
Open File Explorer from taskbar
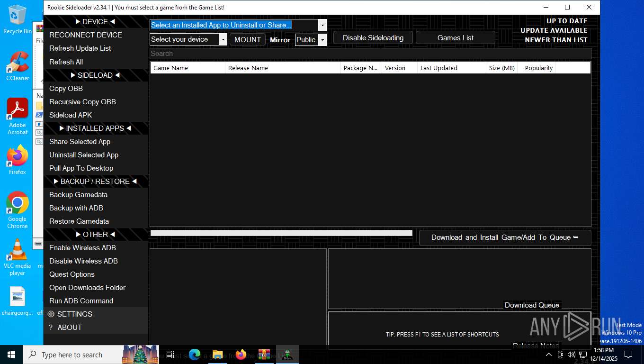[217, 355]
